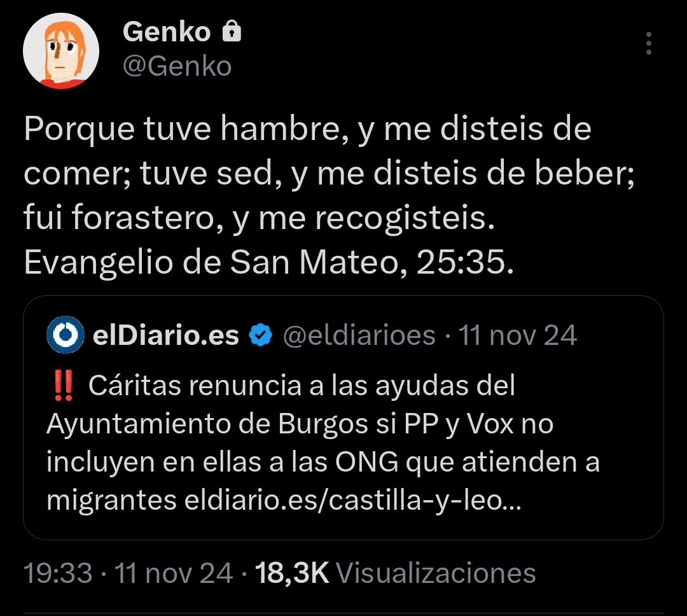Click the 19:33 timestamp
The image size is (687, 616).
[59, 573]
